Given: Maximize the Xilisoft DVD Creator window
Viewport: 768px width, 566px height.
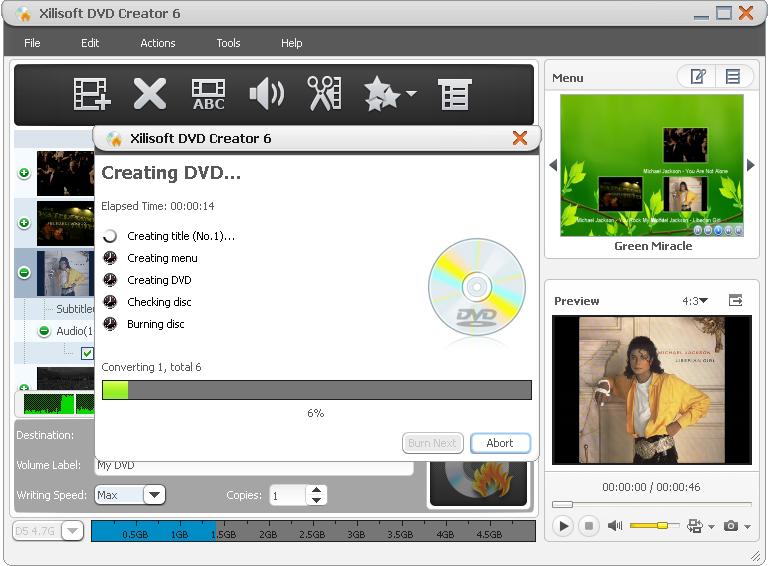Looking at the screenshot, I should coord(723,13).
